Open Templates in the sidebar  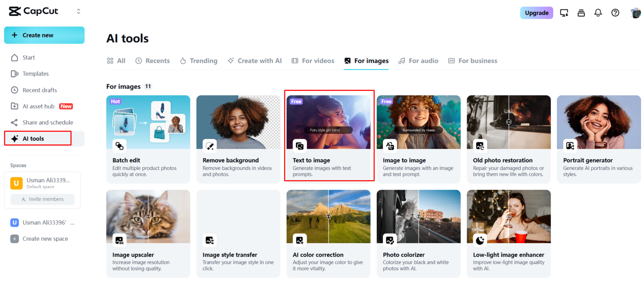36,74
